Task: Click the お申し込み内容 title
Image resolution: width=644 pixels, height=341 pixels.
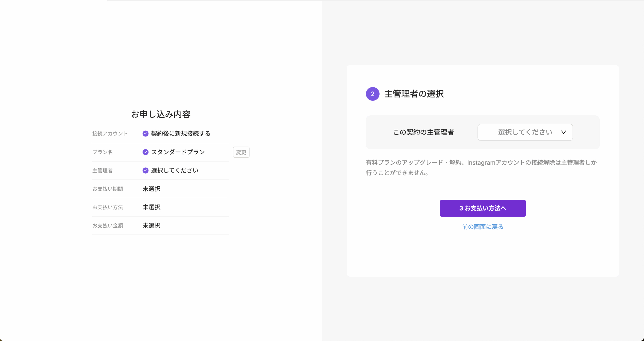Action: [x=160, y=114]
